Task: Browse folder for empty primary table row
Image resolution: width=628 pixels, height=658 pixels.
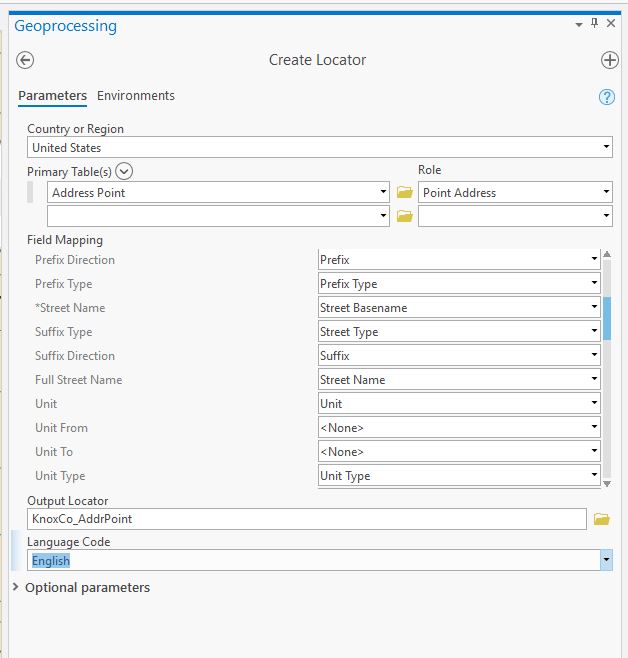Action: [404, 216]
